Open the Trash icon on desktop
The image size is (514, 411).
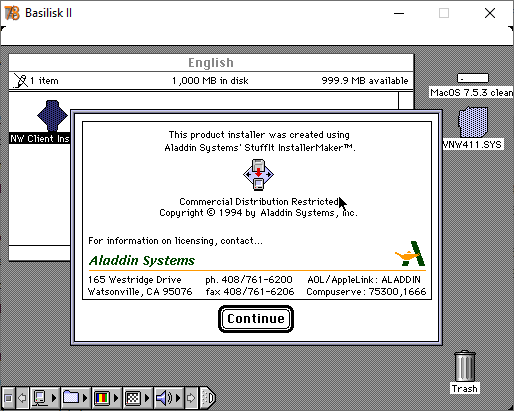(465, 366)
